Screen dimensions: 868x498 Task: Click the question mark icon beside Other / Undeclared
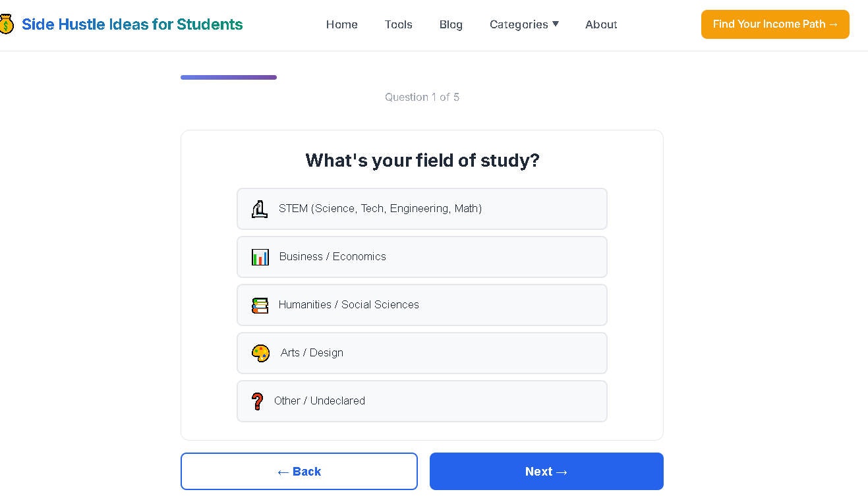257,401
